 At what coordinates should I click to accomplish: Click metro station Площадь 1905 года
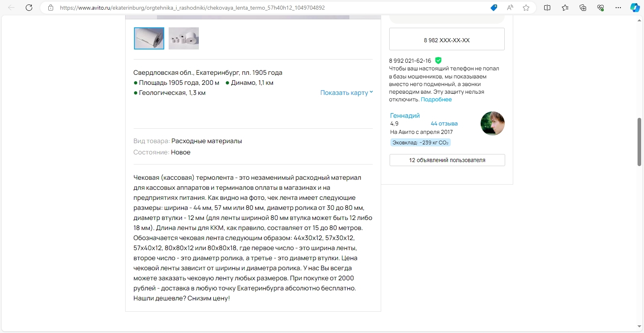click(x=176, y=82)
